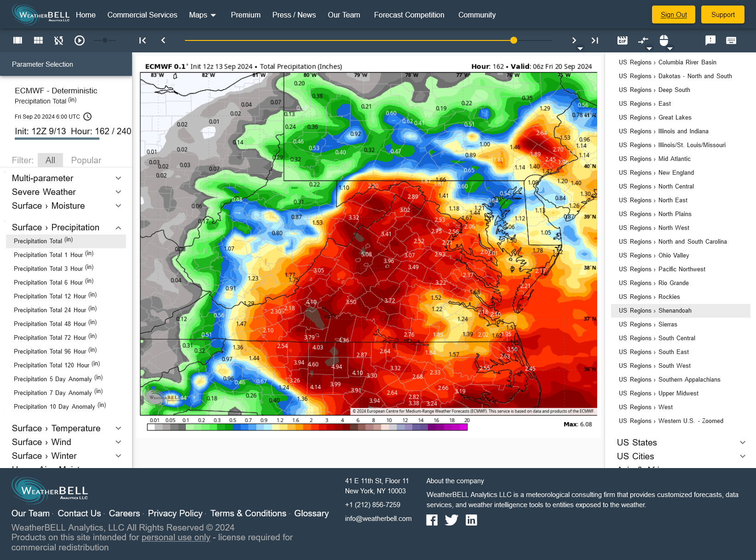The height and width of the screenshot is (560, 756).
Task: Click the forecast hour timeline handle
Action: pyautogui.click(x=514, y=40)
